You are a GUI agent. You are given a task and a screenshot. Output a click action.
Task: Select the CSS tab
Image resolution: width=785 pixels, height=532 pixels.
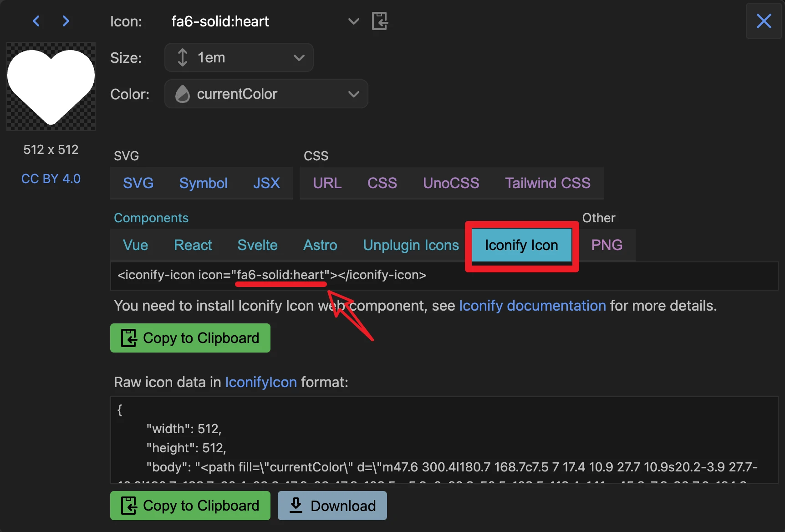[382, 183]
